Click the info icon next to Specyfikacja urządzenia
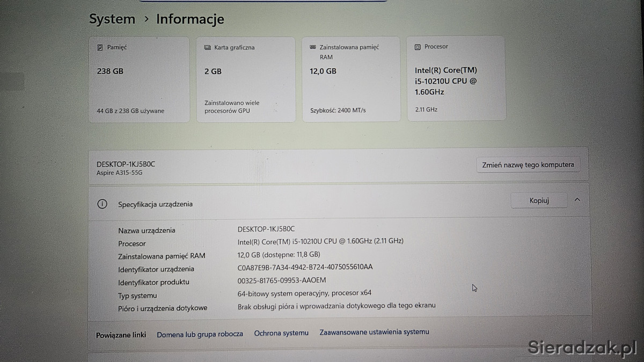The image size is (644, 362). click(x=102, y=204)
